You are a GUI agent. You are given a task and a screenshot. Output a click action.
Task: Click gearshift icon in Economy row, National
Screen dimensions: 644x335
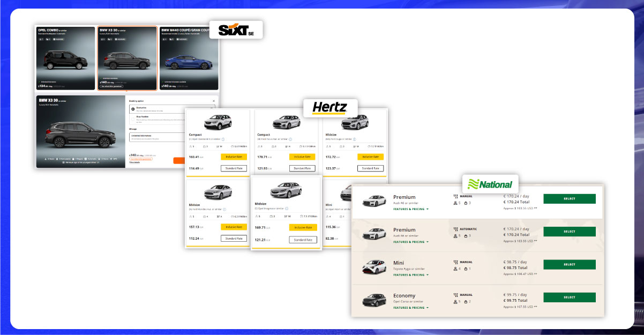[456, 295]
